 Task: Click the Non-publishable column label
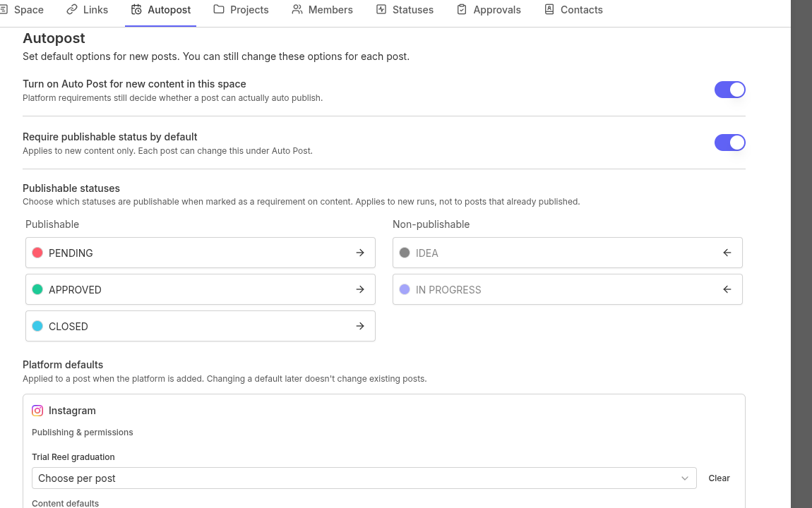pos(431,224)
